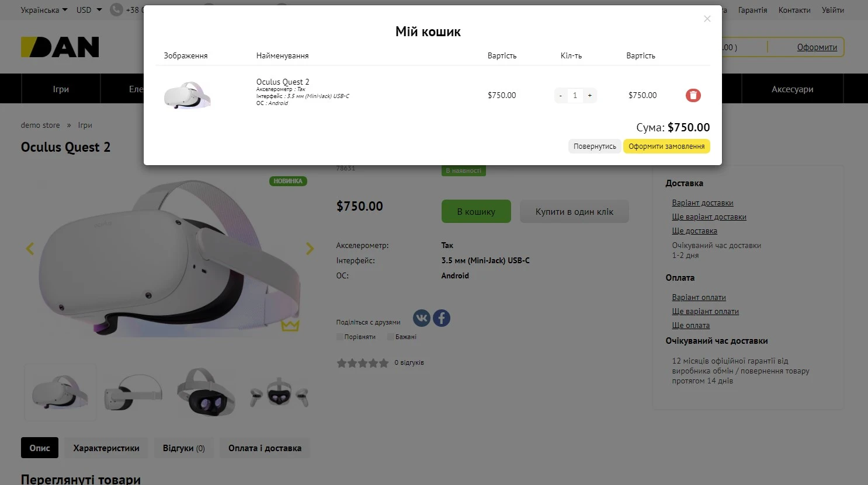Increase cart quantity with plus button
868x485 pixels.
coord(590,95)
